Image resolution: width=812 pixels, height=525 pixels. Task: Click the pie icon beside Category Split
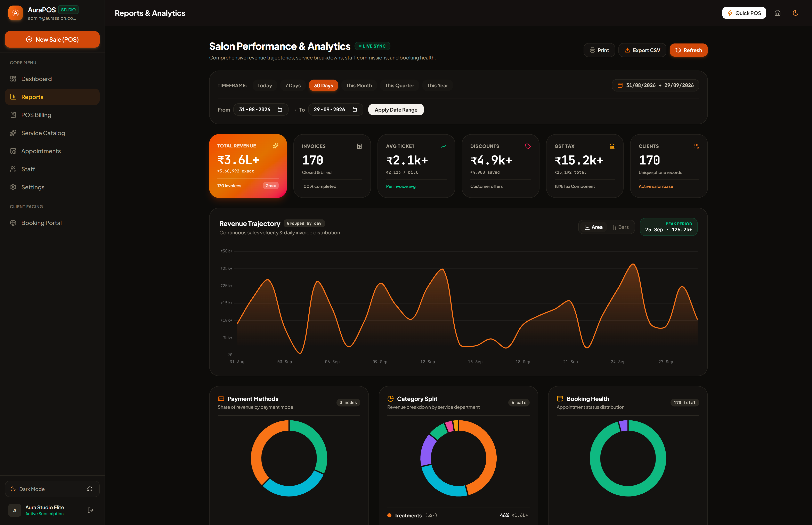point(390,398)
